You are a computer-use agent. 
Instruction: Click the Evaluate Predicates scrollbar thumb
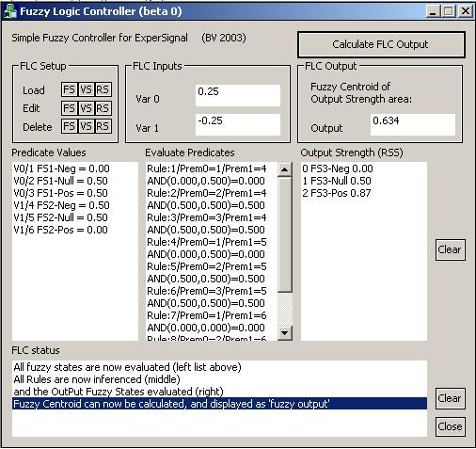click(285, 235)
